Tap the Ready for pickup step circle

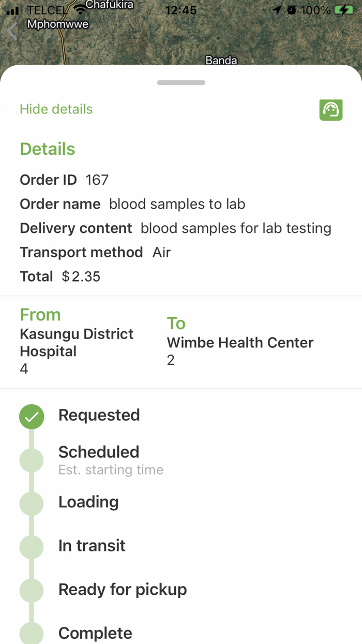point(32,590)
